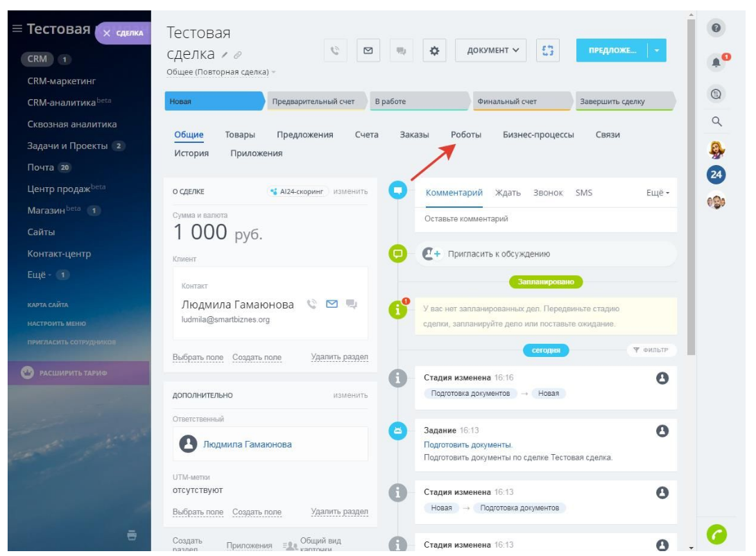Open notifications bell icon
Viewport: 756px width, 556px height.
pos(716,62)
